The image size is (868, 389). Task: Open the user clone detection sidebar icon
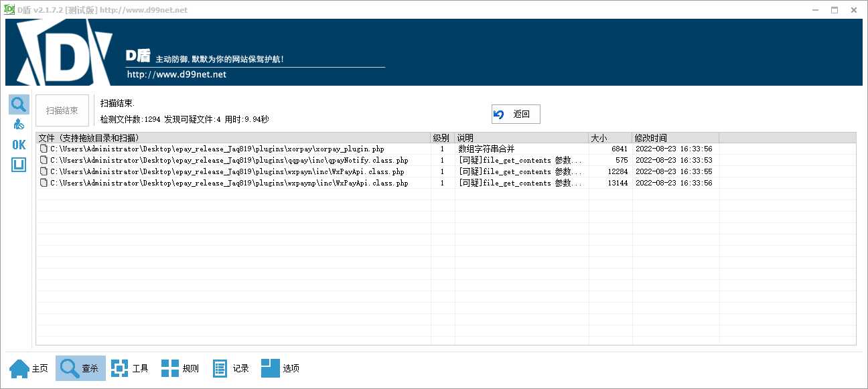coord(19,125)
